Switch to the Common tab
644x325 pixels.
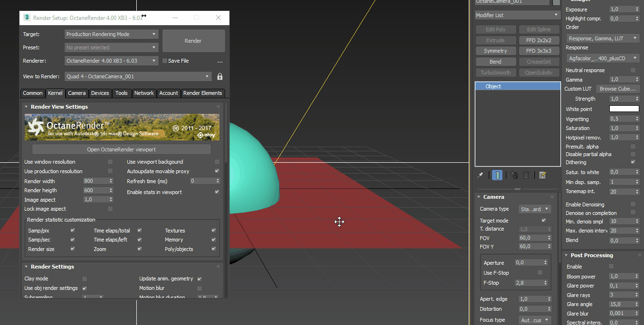point(33,93)
